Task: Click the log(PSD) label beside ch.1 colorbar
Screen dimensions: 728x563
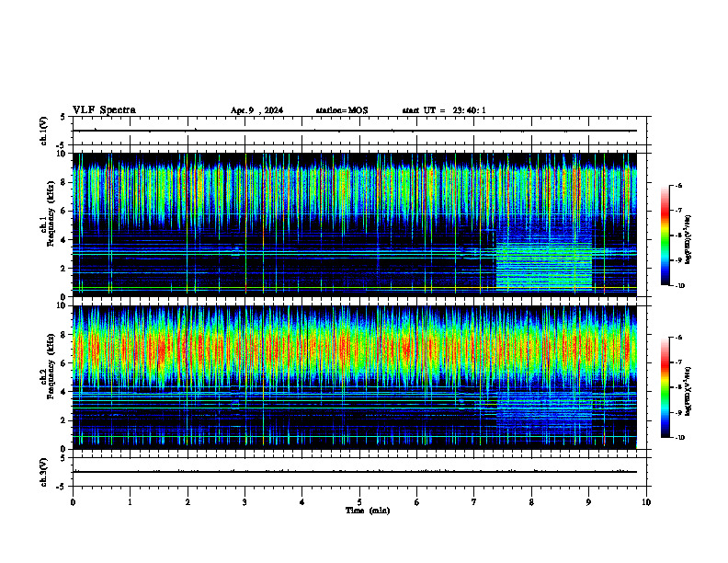Action: tap(688, 239)
